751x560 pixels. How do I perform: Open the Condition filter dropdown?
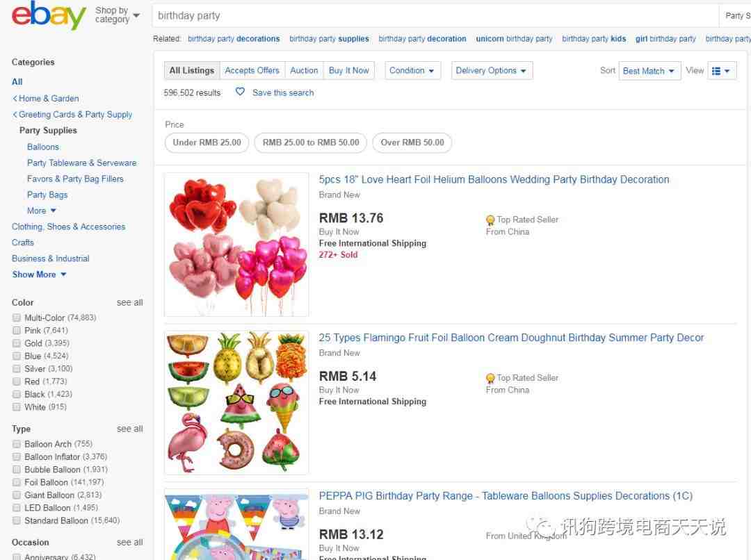click(x=412, y=71)
